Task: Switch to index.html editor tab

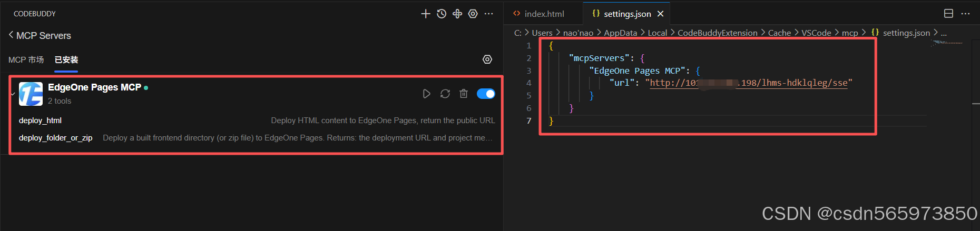Action: point(544,14)
